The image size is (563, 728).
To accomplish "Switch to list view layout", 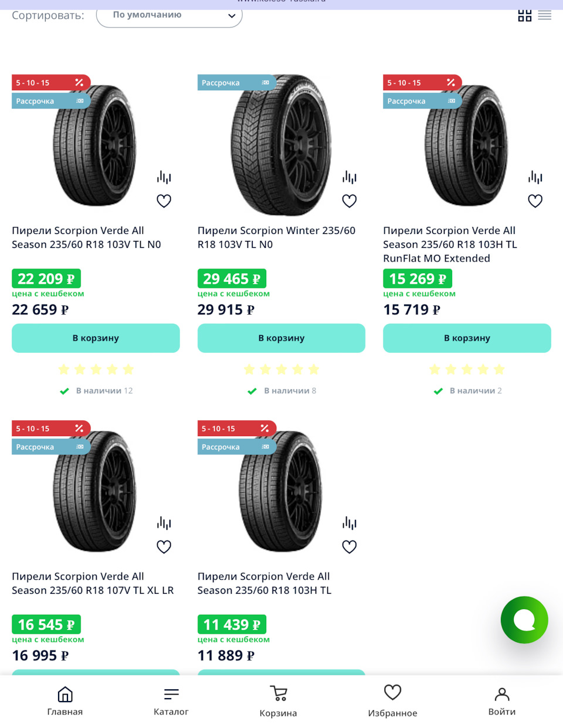I will (x=545, y=16).
